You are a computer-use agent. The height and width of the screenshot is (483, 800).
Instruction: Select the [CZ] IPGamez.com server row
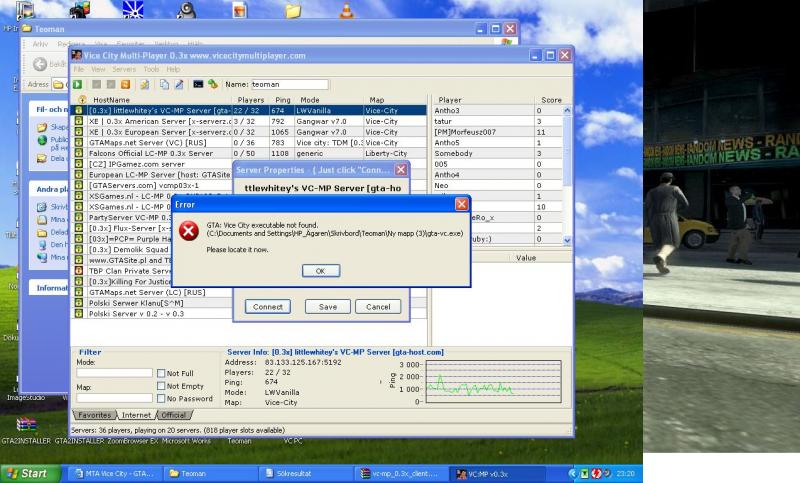(x=152, y=164)
